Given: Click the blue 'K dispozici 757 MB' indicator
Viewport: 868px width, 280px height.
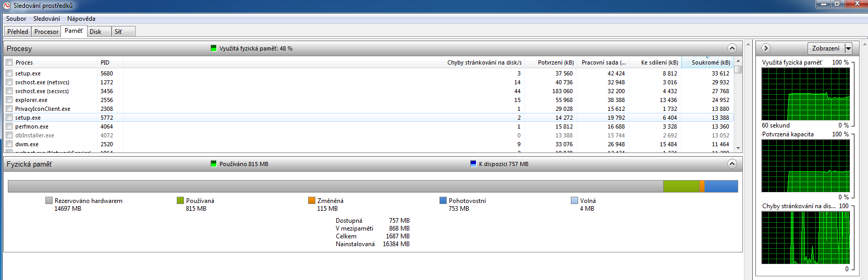Looking at the screenshot, I should (473, 164).
